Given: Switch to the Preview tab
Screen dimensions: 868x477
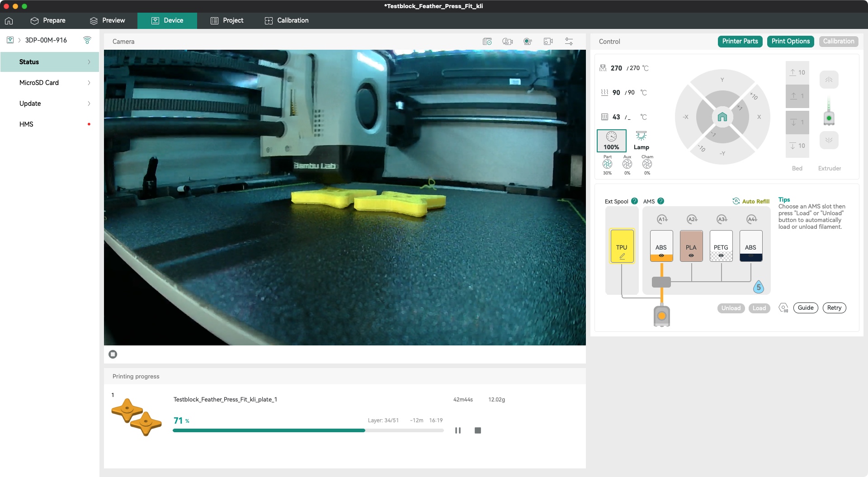Looking at the screenshot, I should [108, 21].
